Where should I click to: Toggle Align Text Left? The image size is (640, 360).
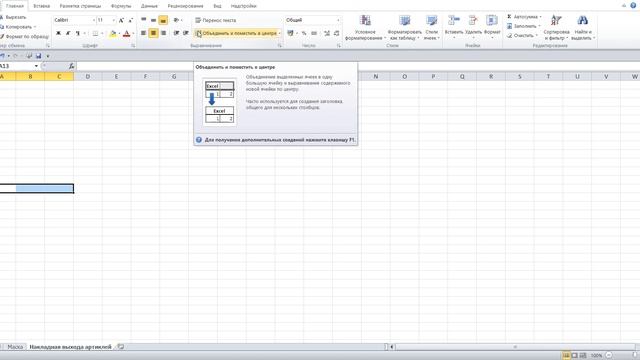point(144,33)
